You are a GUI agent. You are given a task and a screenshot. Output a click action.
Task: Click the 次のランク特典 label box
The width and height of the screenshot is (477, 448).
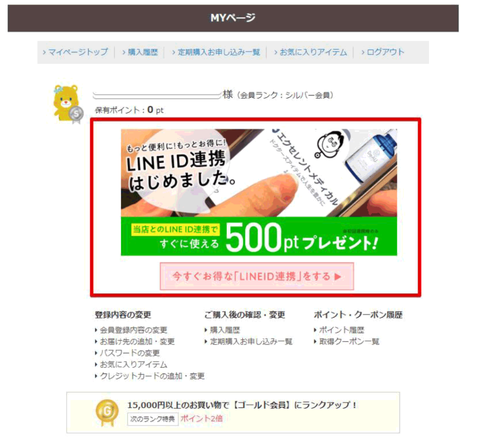click(x=153, y=419)
